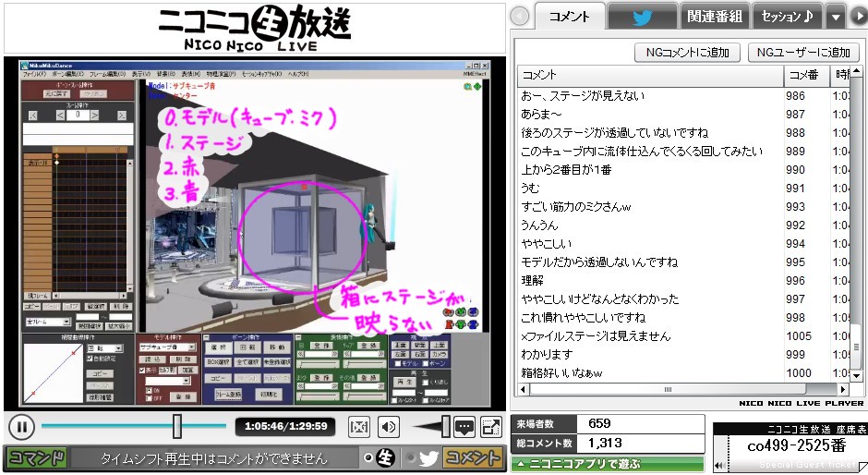Click the ニコニコ生放送 logo
Screen dimensions: 868x475
[x=254, y=28]
